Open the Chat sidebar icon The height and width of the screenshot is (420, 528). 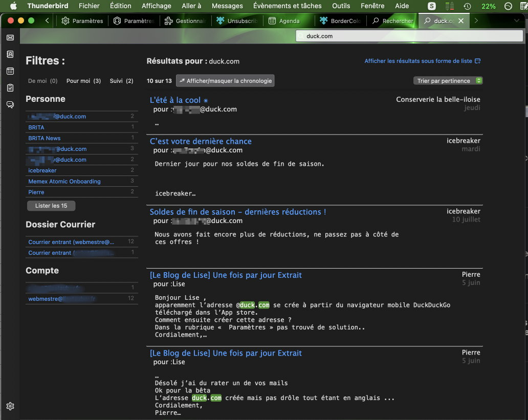10,104
